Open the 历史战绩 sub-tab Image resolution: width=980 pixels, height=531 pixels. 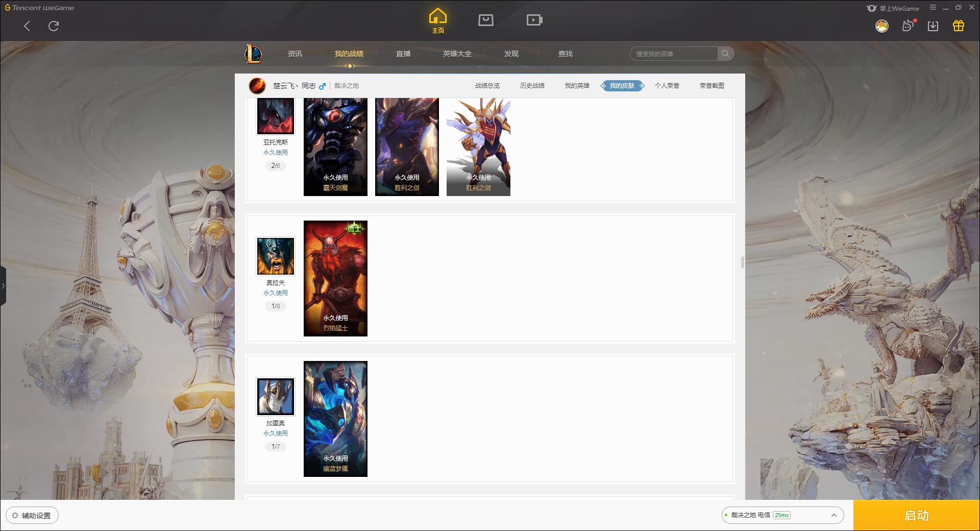coord(532,86)
